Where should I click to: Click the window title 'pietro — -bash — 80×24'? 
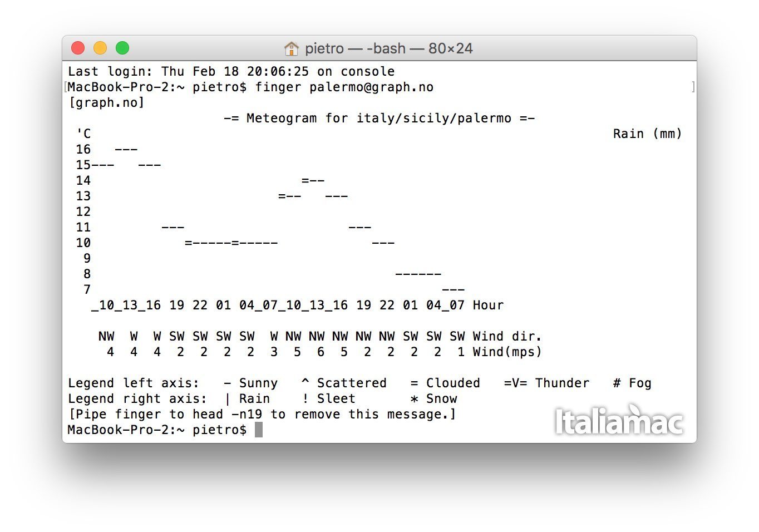[388, 48]
